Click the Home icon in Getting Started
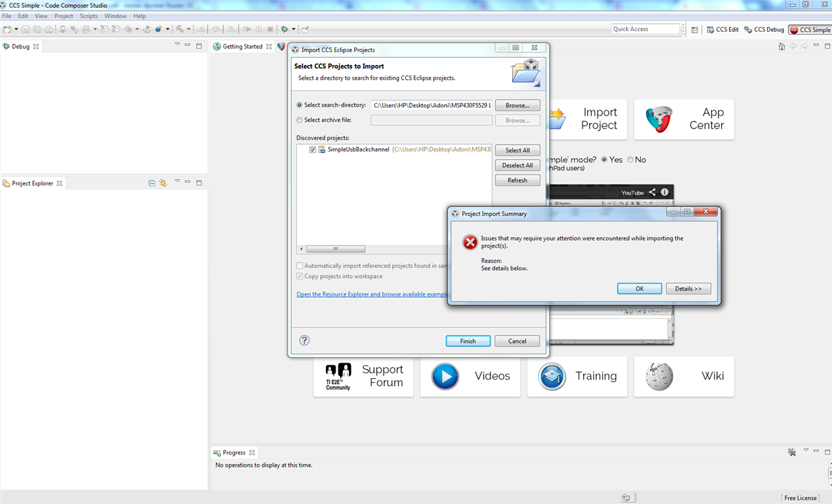 [782, 46]
